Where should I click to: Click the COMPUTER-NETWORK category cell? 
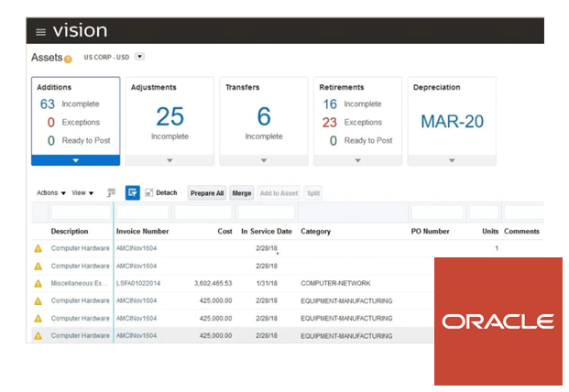pos(335,283)
